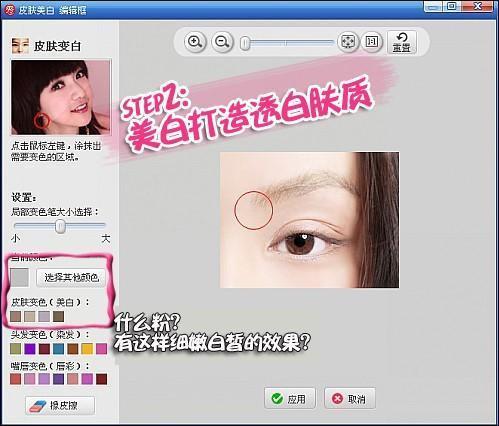Choose the yellow hair dye swatch
Screen dimensions: 499x426
(87, 349)
